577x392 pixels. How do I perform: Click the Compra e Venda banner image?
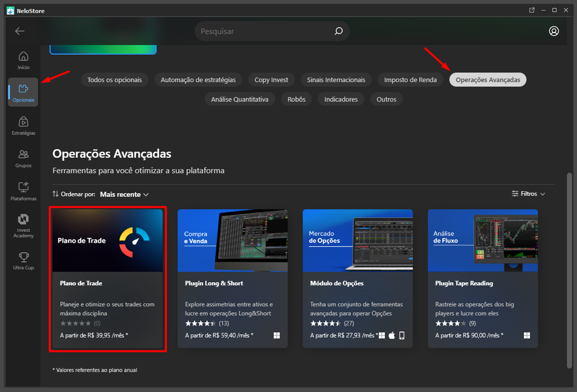coord(233,240)
